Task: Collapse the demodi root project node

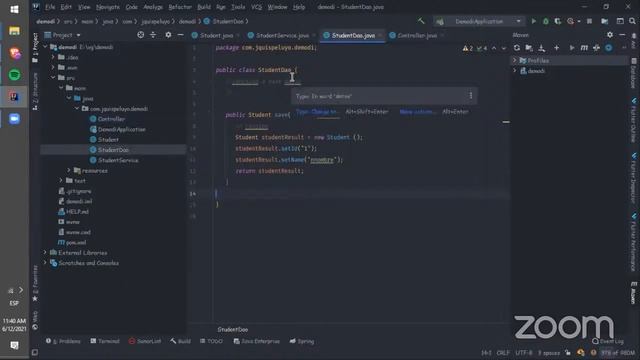Action: click(x=45, y=47)
